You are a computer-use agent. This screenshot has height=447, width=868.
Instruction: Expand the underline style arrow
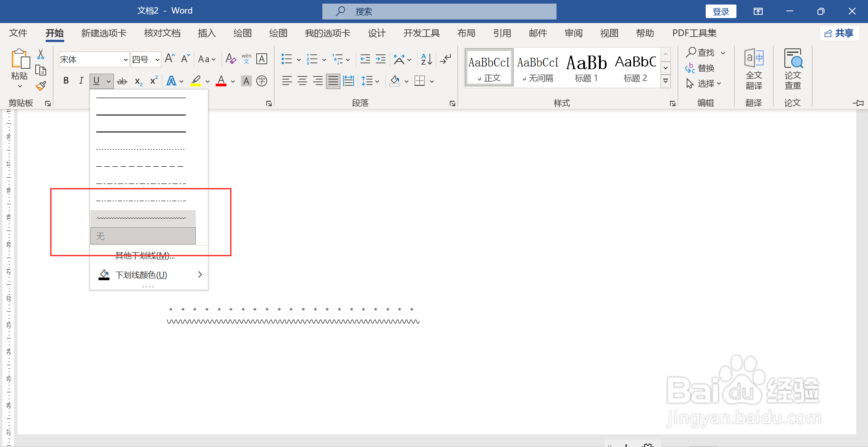coord(108,81)
